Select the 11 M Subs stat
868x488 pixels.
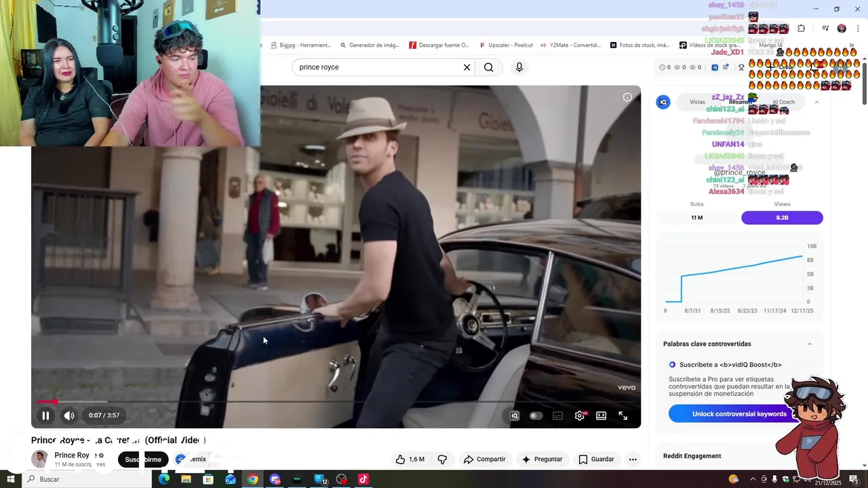(696, 218)
